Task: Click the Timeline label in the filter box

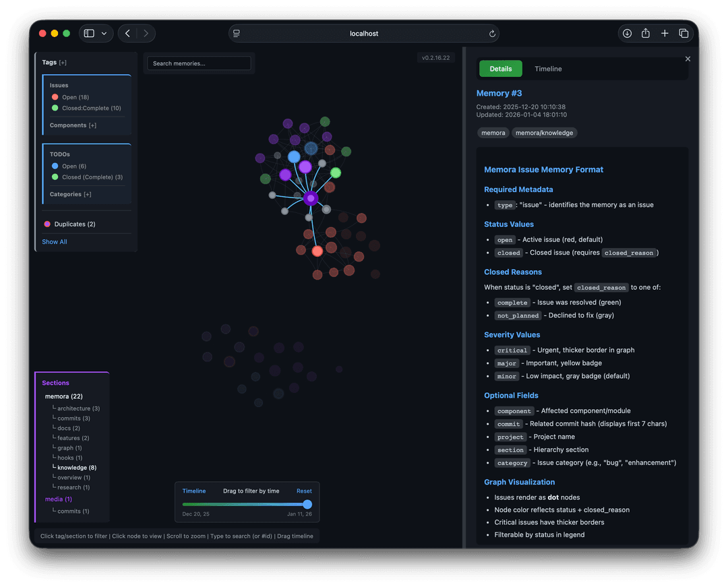Action: coord(194,491)
